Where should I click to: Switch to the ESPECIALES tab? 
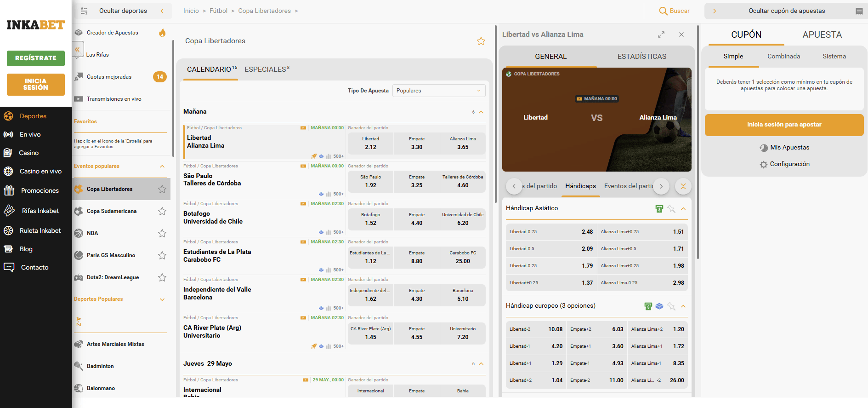point(267,69)
